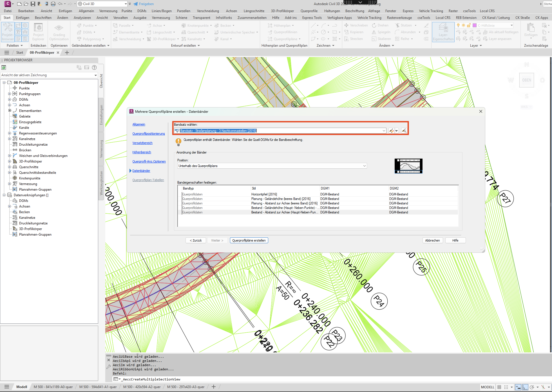The width and height of the screenshot is (552, 392).
Task: Click the band position preview thumbnail
Action: (408, 166)
